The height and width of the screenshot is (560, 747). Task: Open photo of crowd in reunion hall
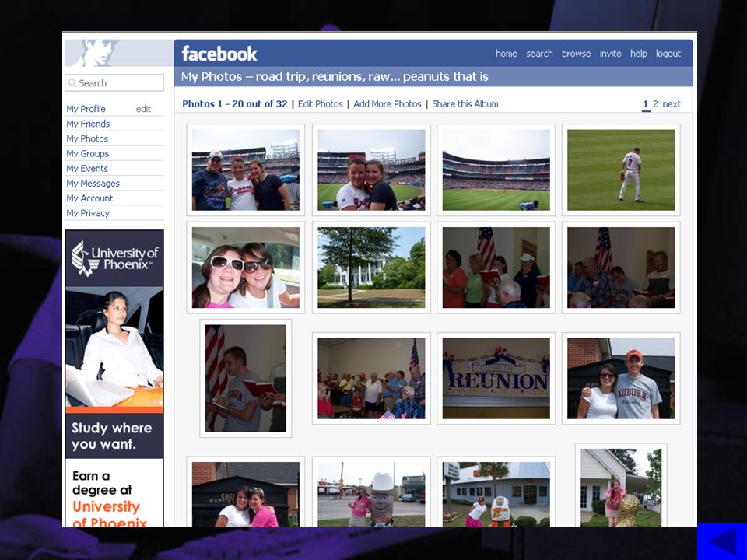point(371,379)
